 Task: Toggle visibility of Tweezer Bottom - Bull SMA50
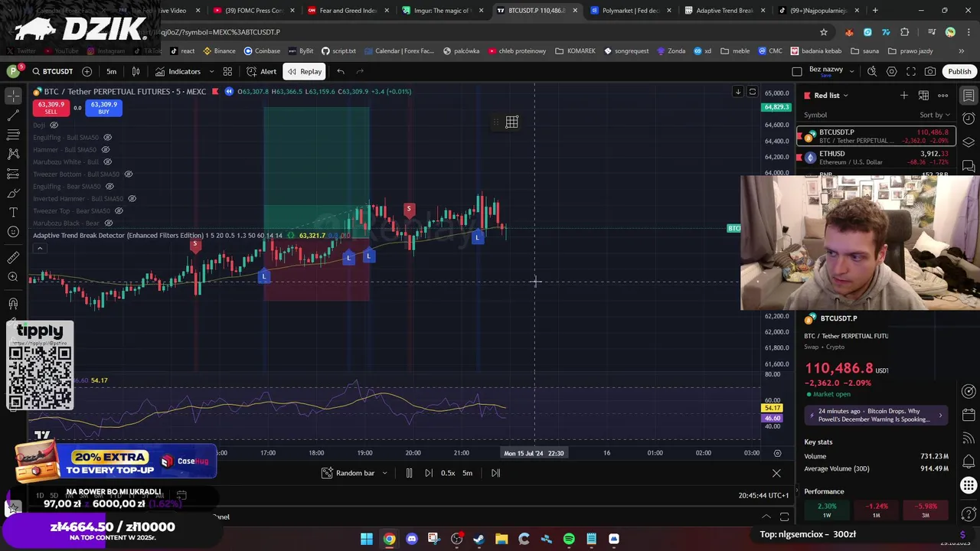point(128,174)
